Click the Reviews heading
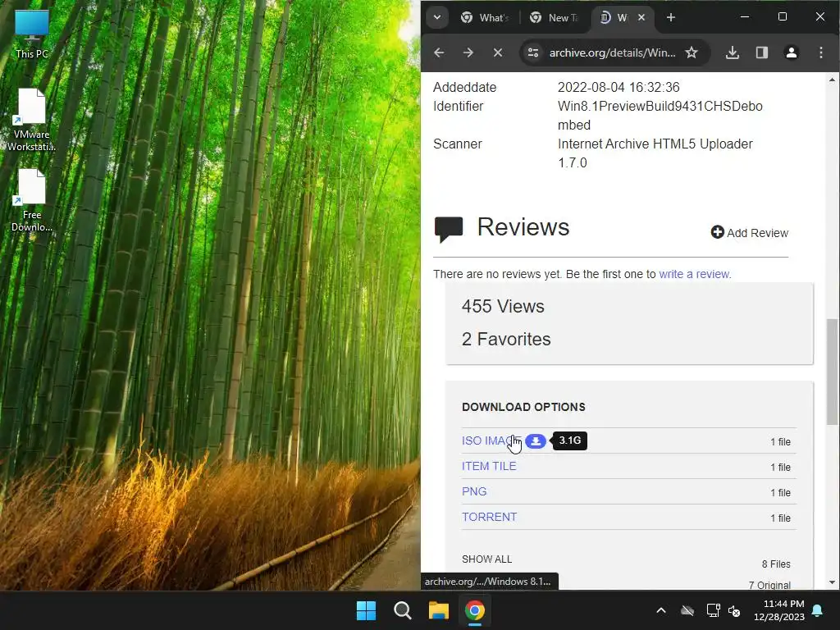Viewport: 840px width, 630px height. (523, 227)
